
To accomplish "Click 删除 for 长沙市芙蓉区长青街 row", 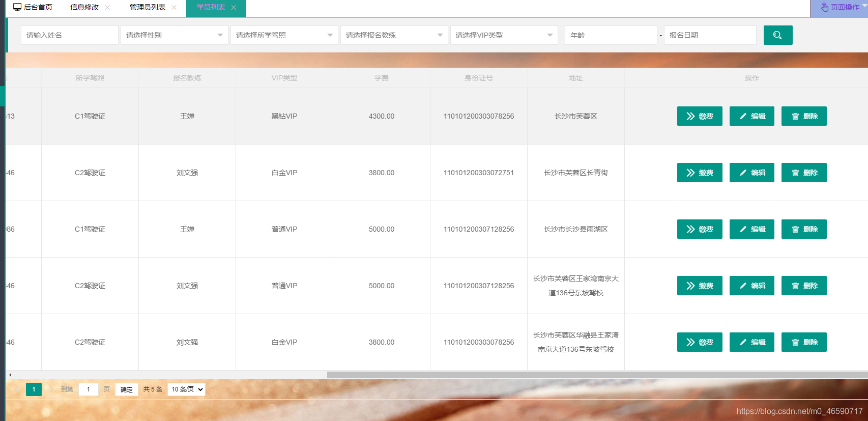I will [804, 173].
